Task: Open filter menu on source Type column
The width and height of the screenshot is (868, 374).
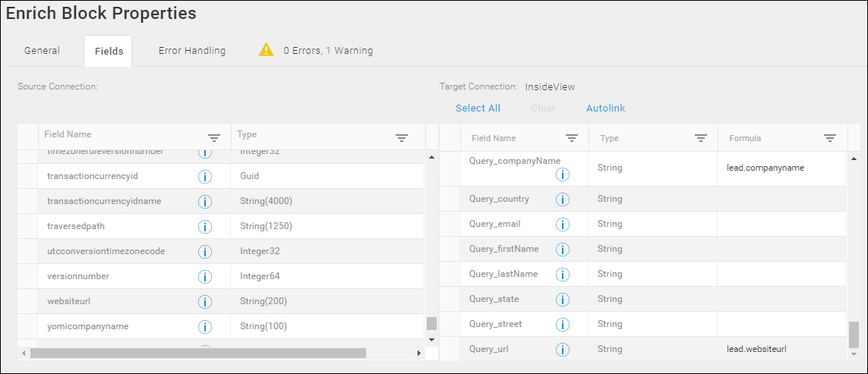Action: point(402,138)
